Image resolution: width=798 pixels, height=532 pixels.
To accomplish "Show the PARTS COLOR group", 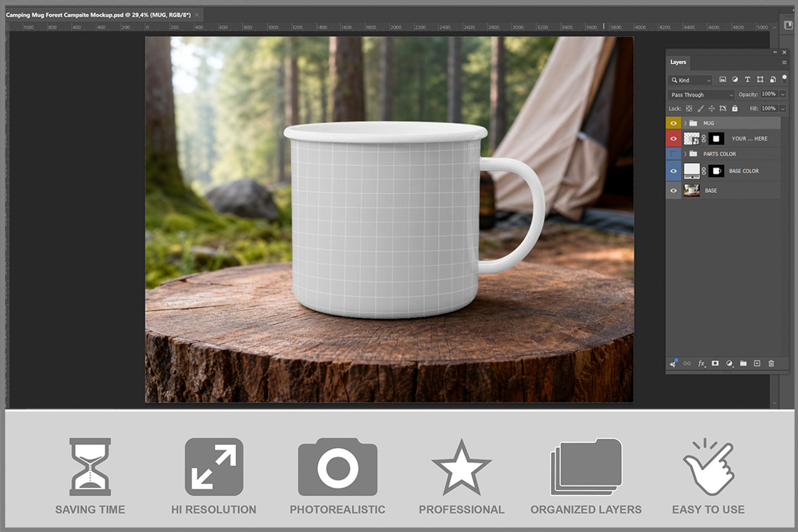I will 674,154.
